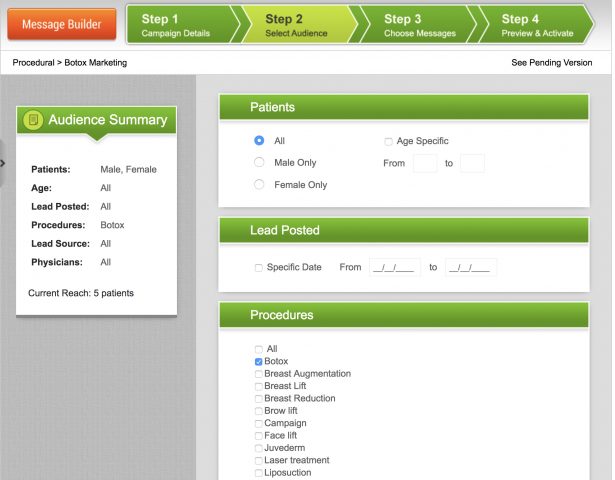Click the Lead Posted 'to' date field
Screen dimensions: 615x480
point(470,267)
